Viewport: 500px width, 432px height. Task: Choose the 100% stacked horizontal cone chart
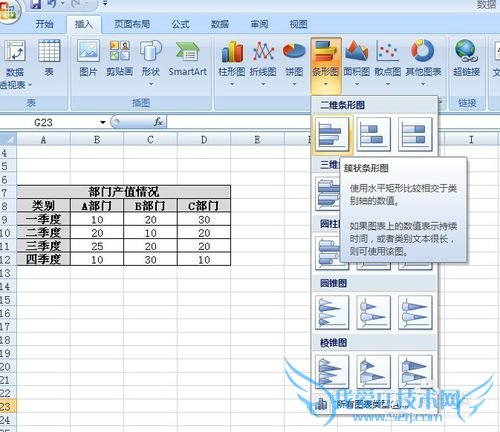pyautogui.click(x=415, y=312)
